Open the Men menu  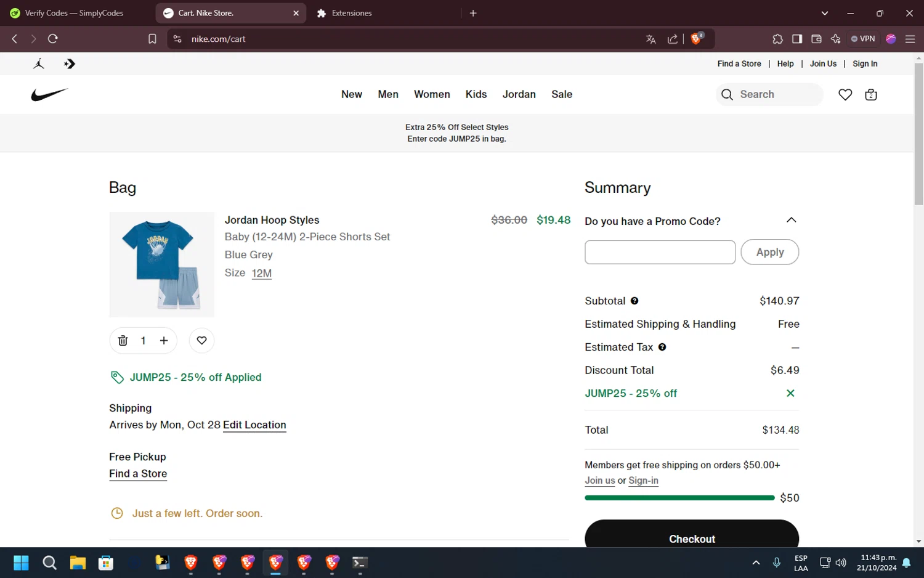pyautogui.click(x=388, y=94)
